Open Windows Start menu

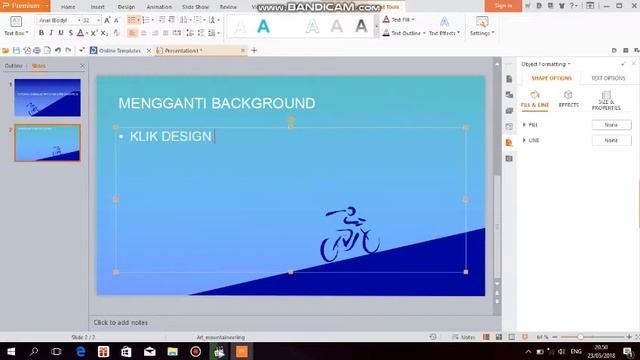coord(11,351)
